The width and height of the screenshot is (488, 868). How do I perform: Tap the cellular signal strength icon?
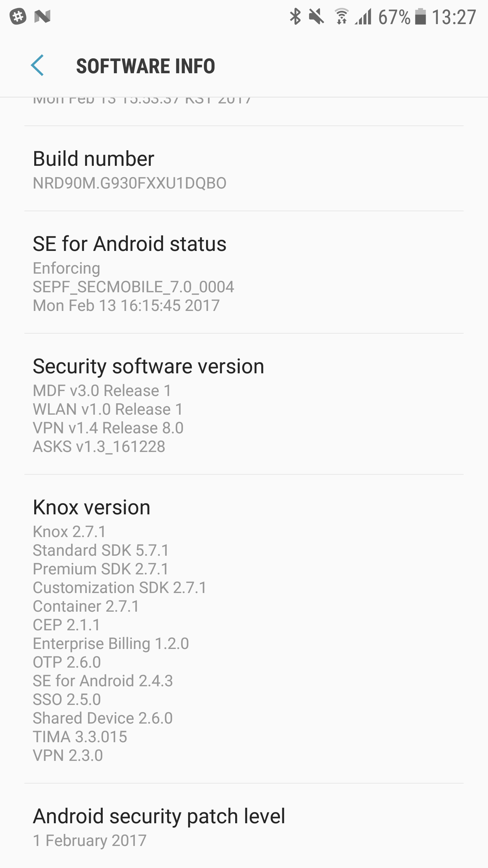[363, 16]
